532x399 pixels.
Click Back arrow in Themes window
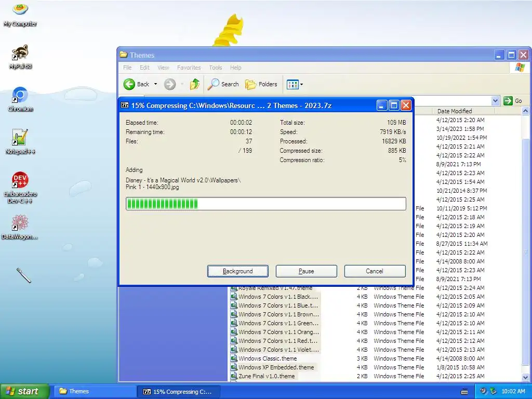136,84
